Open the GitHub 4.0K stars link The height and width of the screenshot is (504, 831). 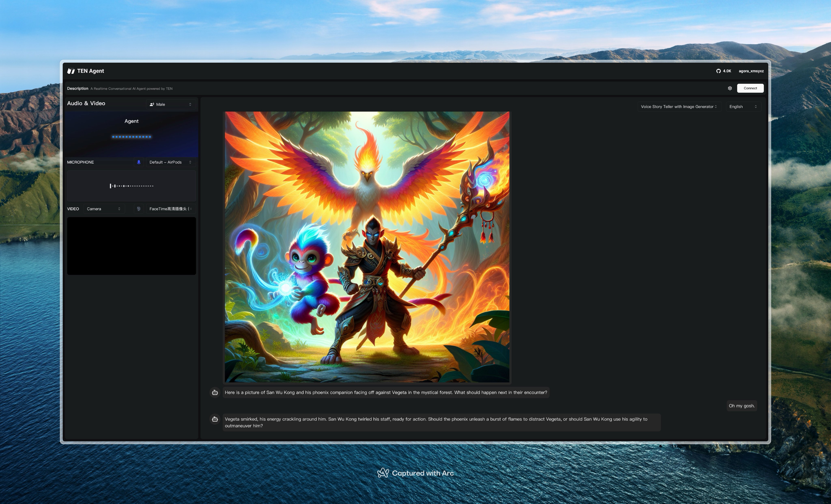[723, 71]
